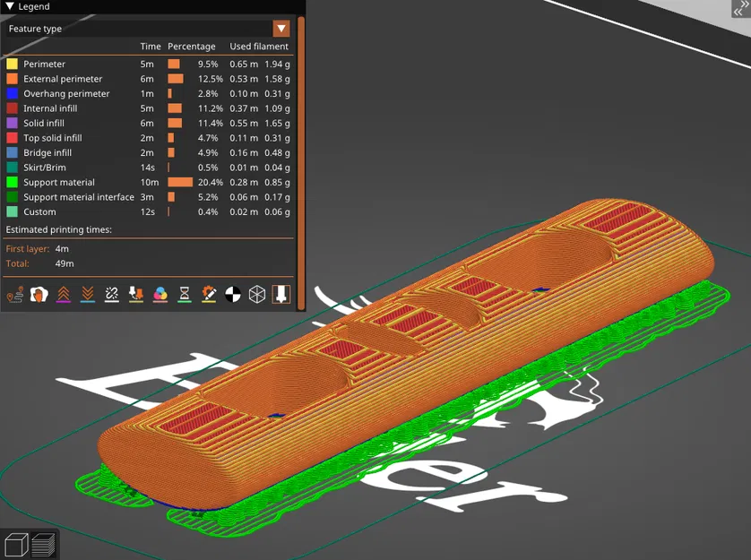Click the 'Time' column header
The height and width of the screenshot is (560, 751).
(151, 47)
